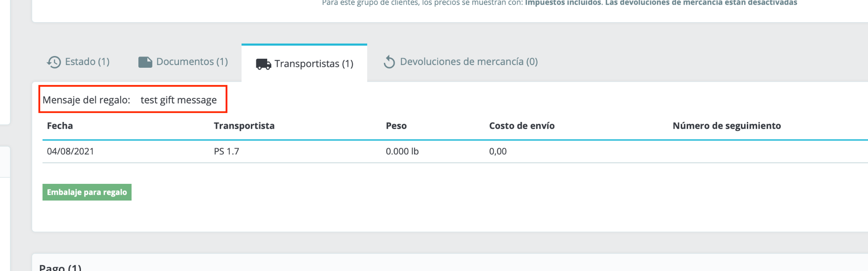Click the Embalaje para regalo badge
The height and width of the screenshot is (271, 868).
pos(87,192)
